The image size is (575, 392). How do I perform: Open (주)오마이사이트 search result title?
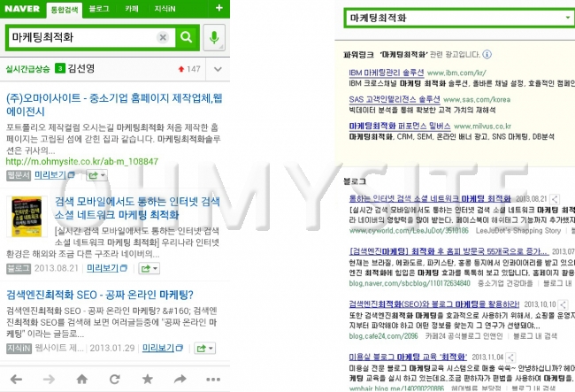[x=114, y=104]
